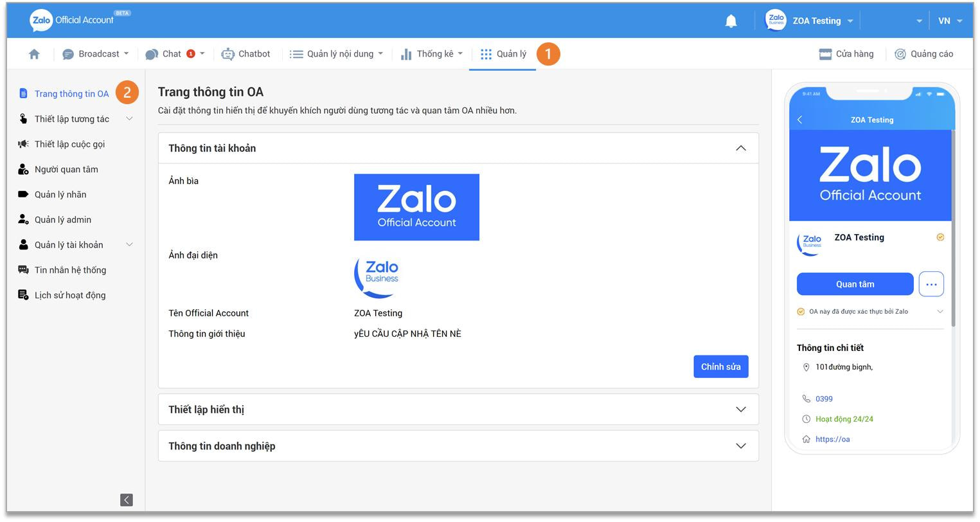The image size is (980, 522).
Task: Click the home icon in navigation bar
Action: pos(34,54)
